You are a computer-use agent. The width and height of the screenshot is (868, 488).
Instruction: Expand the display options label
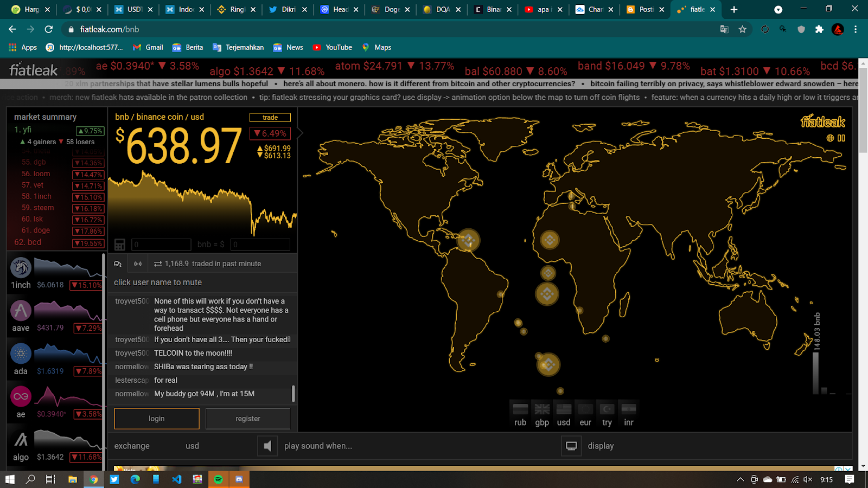coord(601,446)
